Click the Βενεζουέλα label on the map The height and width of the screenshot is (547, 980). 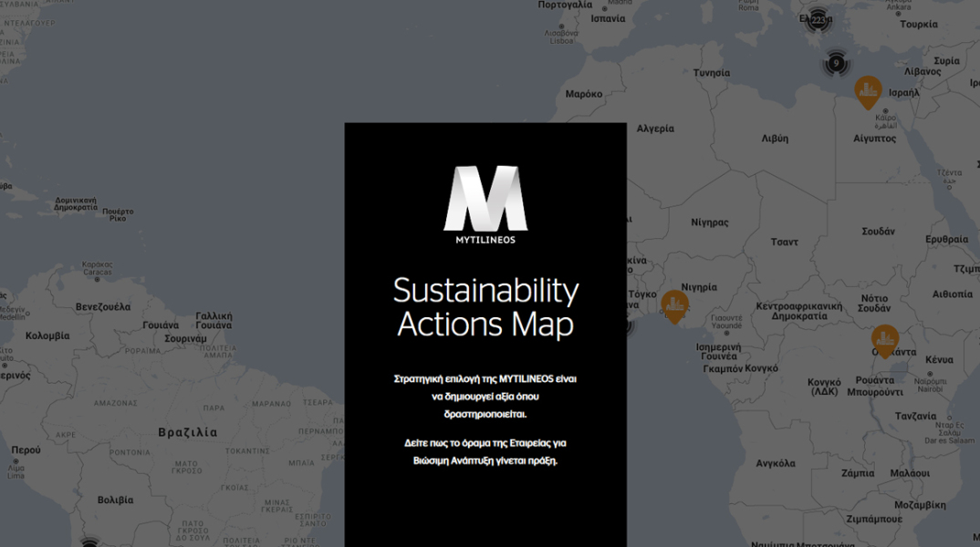point(102,307)
